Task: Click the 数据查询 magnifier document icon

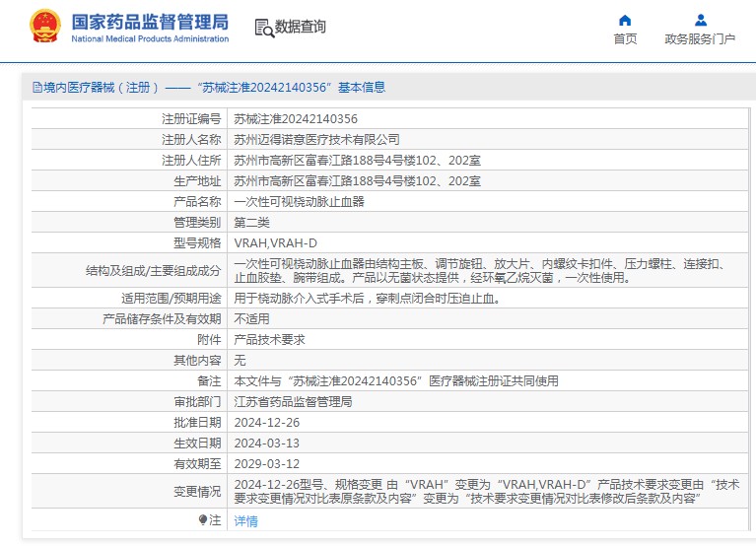Action: (x=264, y=28)
